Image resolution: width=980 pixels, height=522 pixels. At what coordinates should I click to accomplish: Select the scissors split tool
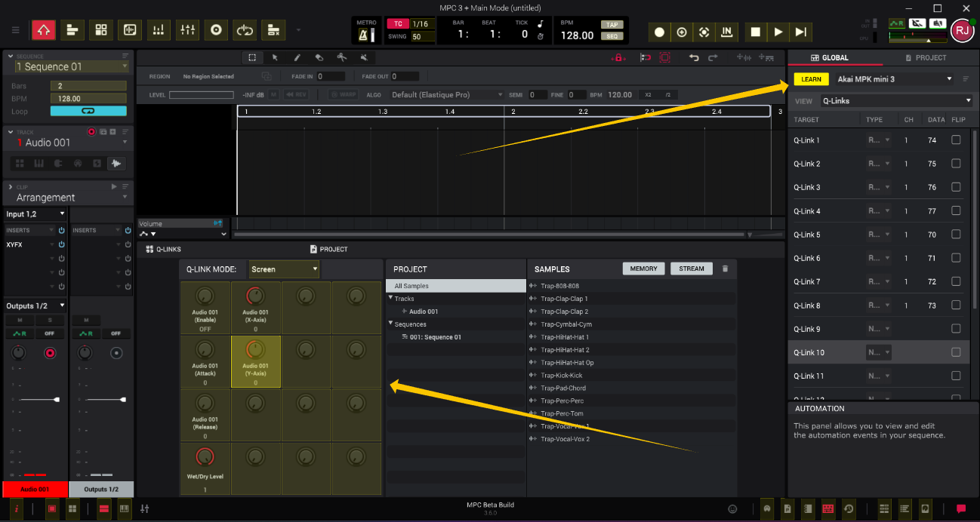click(x=341, y=57)
